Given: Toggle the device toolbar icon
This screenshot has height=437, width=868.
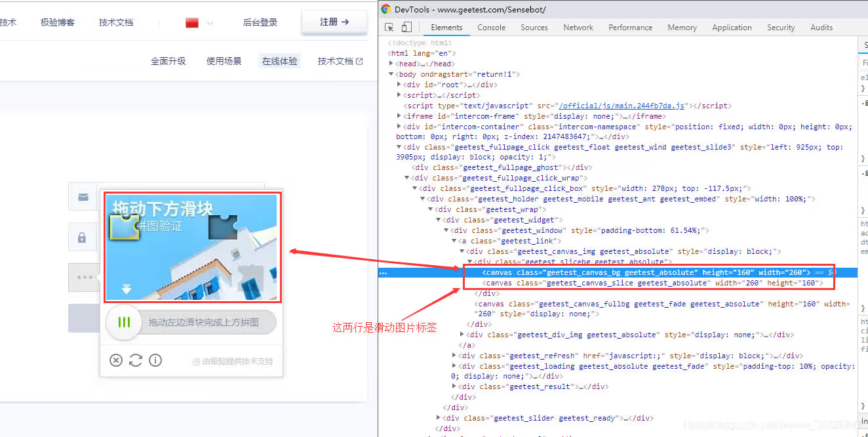Looking at the screenshot, I should [406, 28].
